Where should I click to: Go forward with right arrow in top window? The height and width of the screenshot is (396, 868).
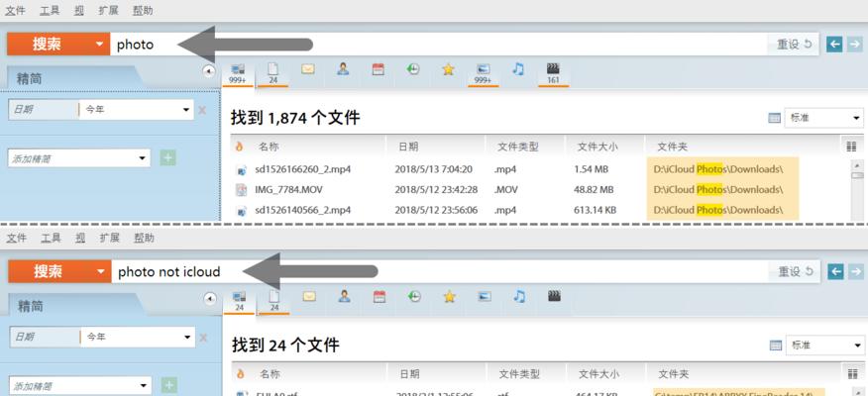855,45
